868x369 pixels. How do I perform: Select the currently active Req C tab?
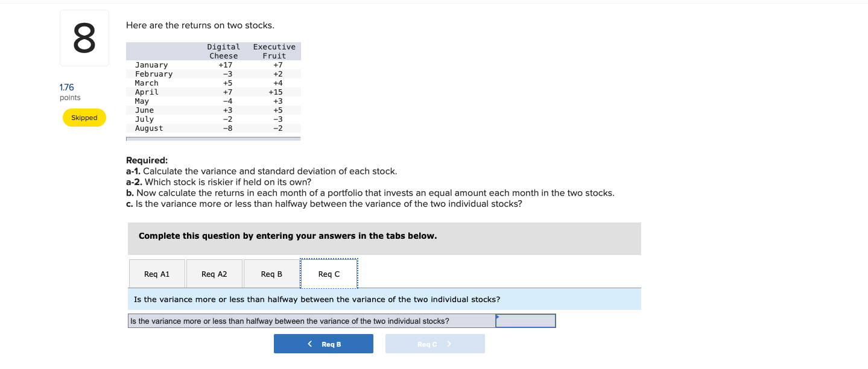(x=329, y=273)
